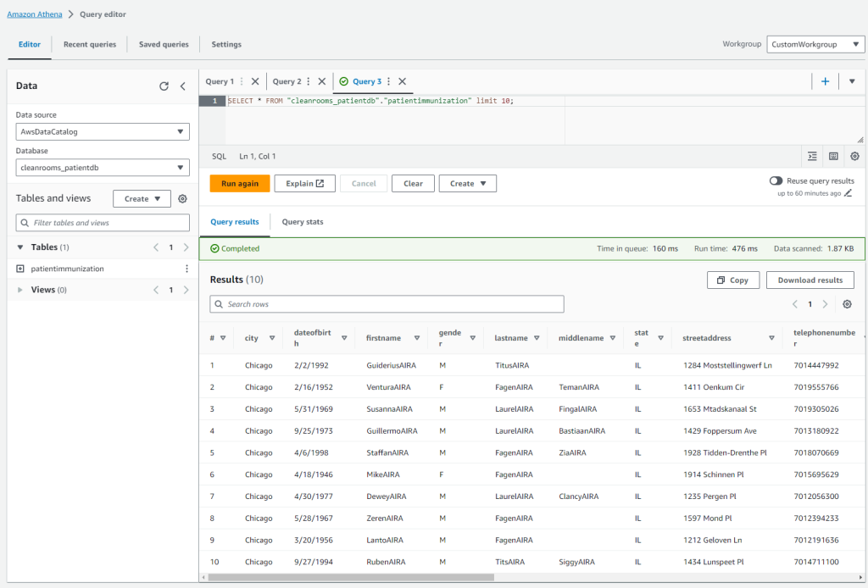
Task: Click the Run again button
Action: (240, 184)
